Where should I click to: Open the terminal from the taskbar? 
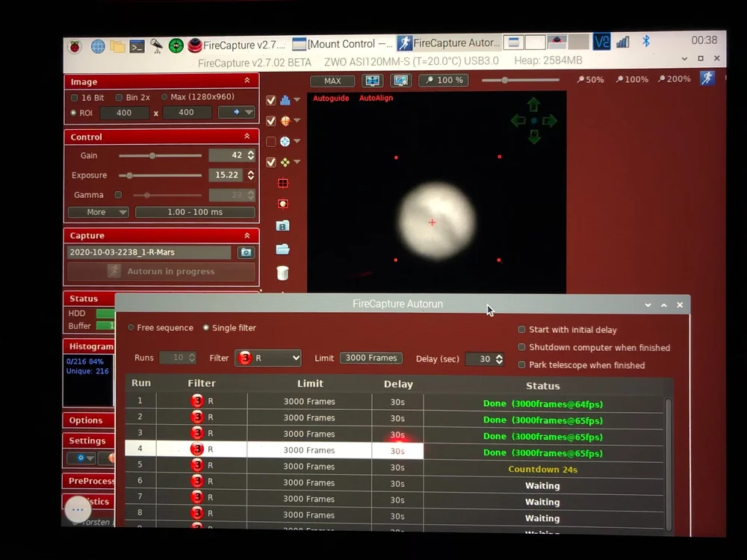(137, 46)
